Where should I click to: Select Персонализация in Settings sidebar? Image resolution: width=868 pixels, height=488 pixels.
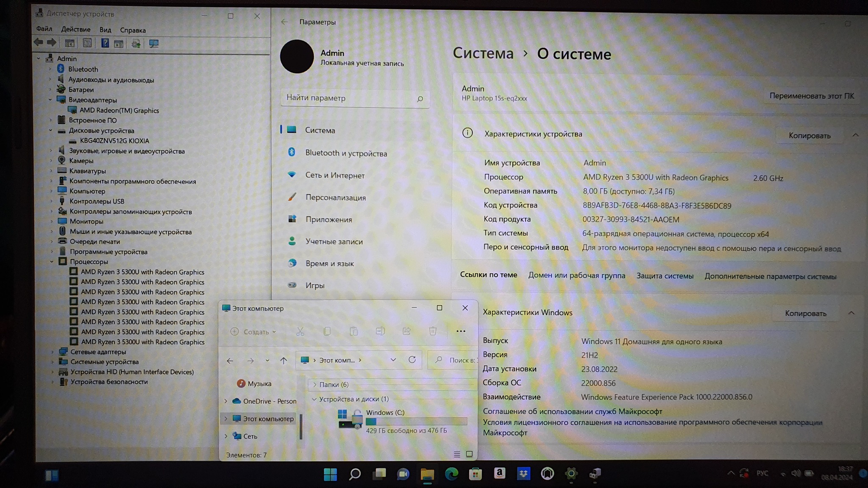click(335, 197)
